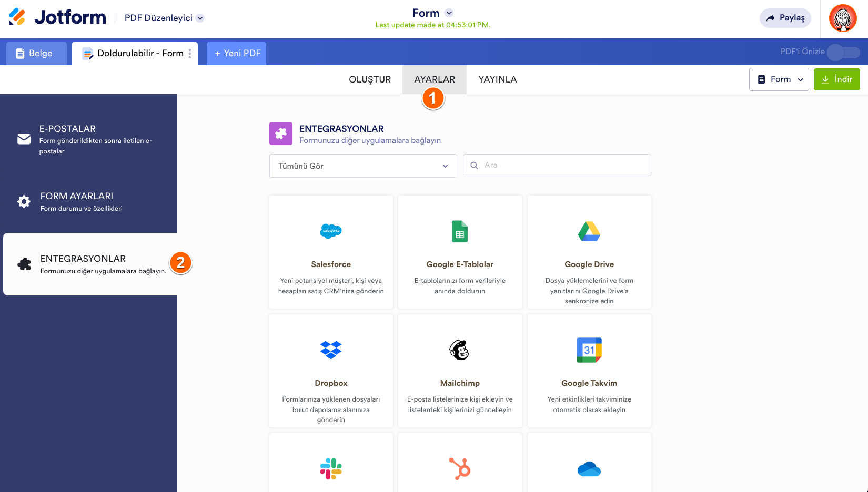The image size is (868, 492).
Task: Open the Mailchimp integration card
Action: [460, 371]
